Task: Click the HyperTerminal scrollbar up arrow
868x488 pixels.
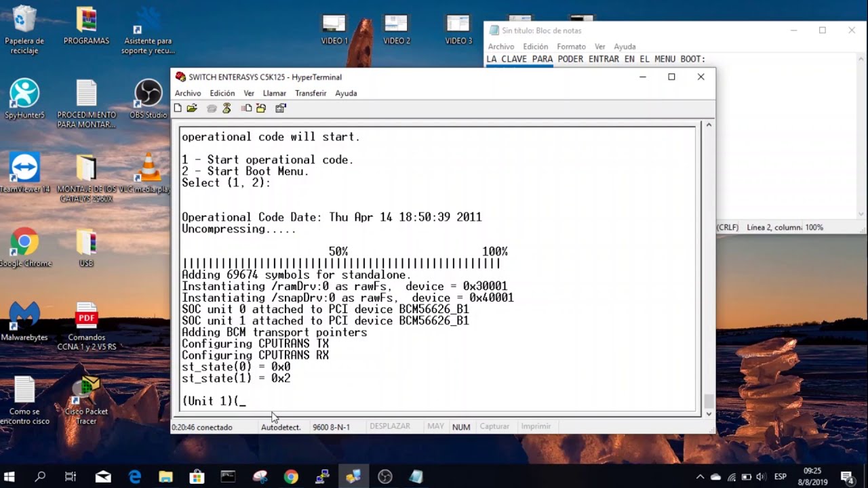Action: pos(709,125)
